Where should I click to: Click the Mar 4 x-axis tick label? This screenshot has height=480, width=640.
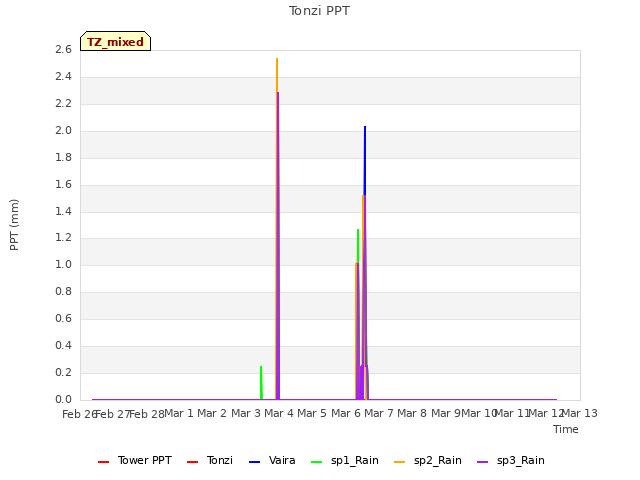point(279,413)
